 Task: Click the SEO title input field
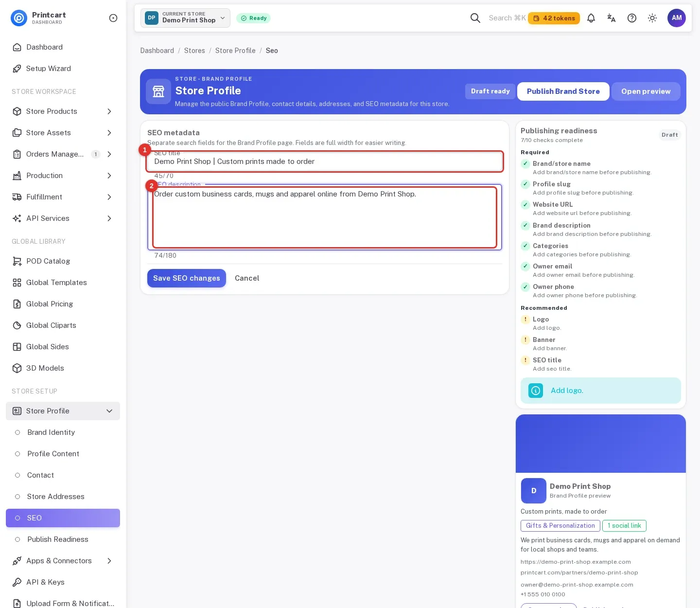tap(325, 161)
